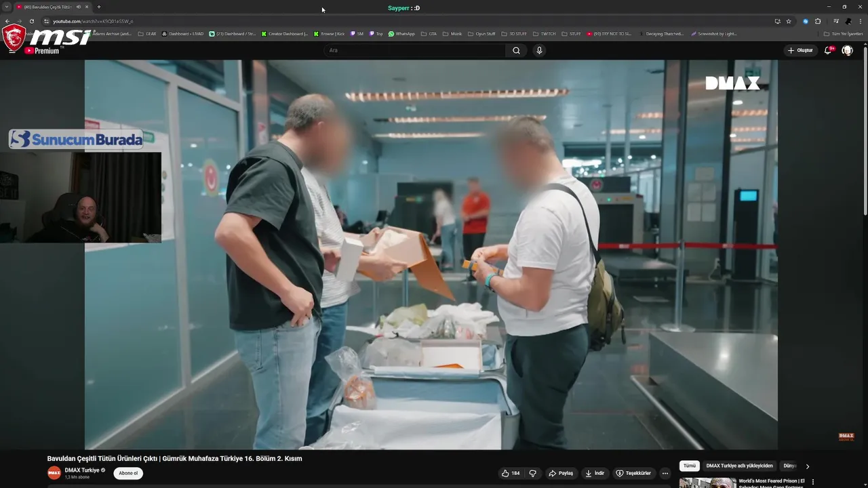Expand the TWITCH bookmarks folder

pyautogui.click(x=544, y=33)
